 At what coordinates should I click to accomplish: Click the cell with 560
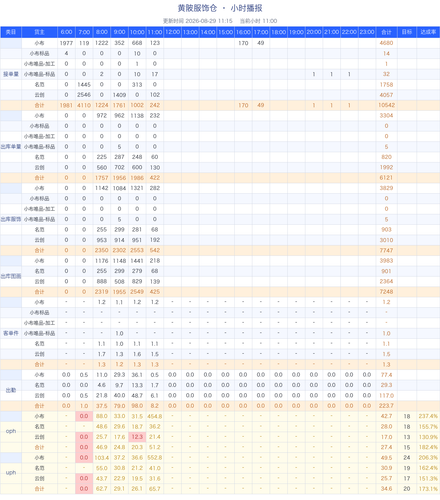click(x=102, y=167)
